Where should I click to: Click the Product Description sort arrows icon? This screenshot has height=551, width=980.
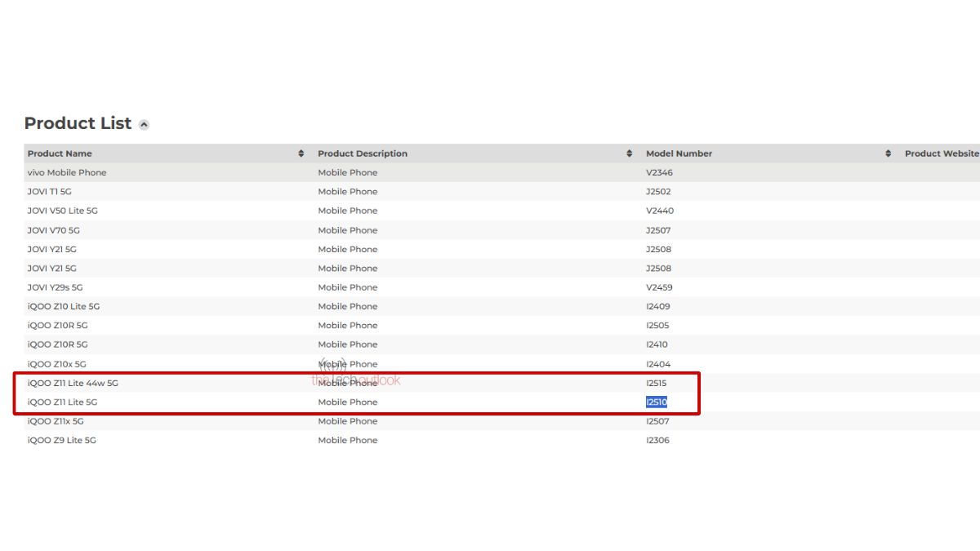pyautogui.click(x=629, y=153)
